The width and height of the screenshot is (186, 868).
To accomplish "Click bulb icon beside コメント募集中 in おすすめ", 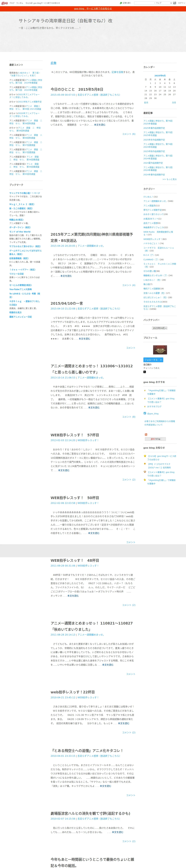I will pyautogui.click(x=145, y=399).
